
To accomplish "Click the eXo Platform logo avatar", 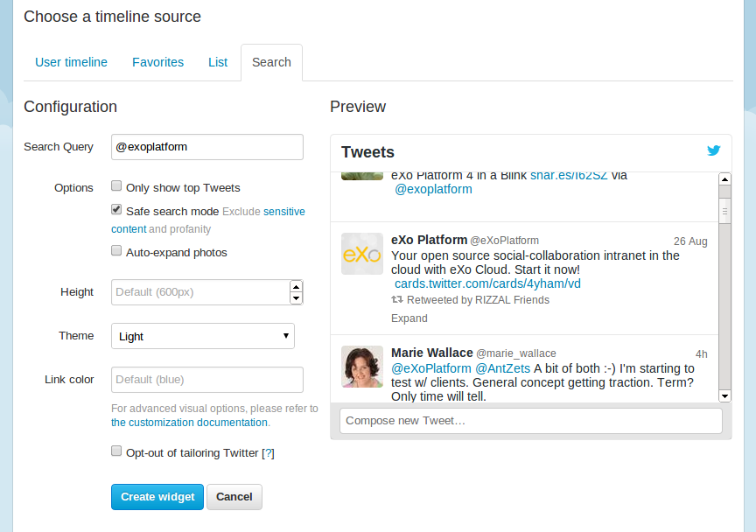I will tap(362, 254).
